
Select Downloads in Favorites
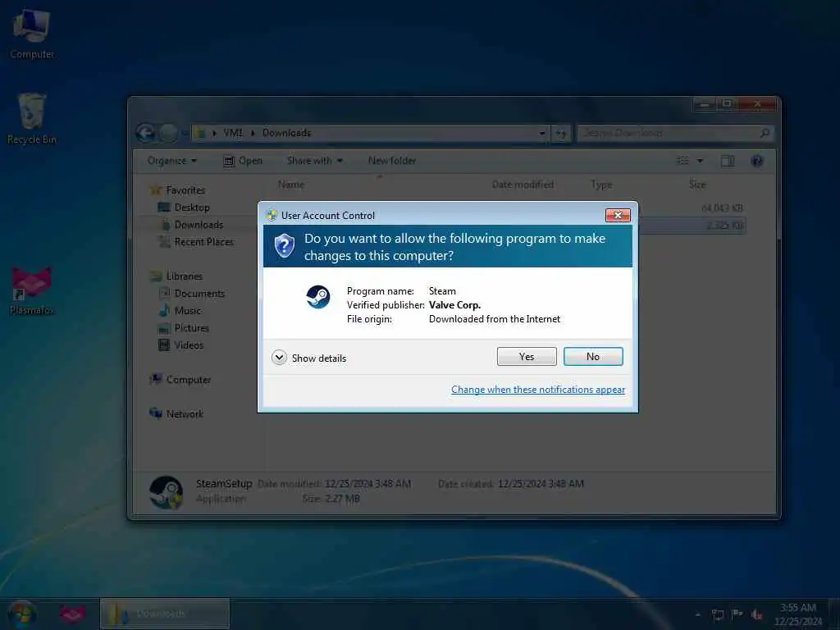pyautogui.click(x=199, y=225)
